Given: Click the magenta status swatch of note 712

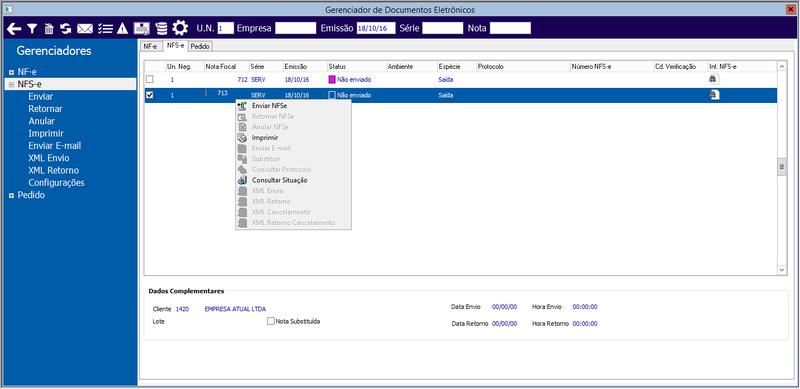Looking at the screenshot, I should pyautogui.click(x=332, y=80).
